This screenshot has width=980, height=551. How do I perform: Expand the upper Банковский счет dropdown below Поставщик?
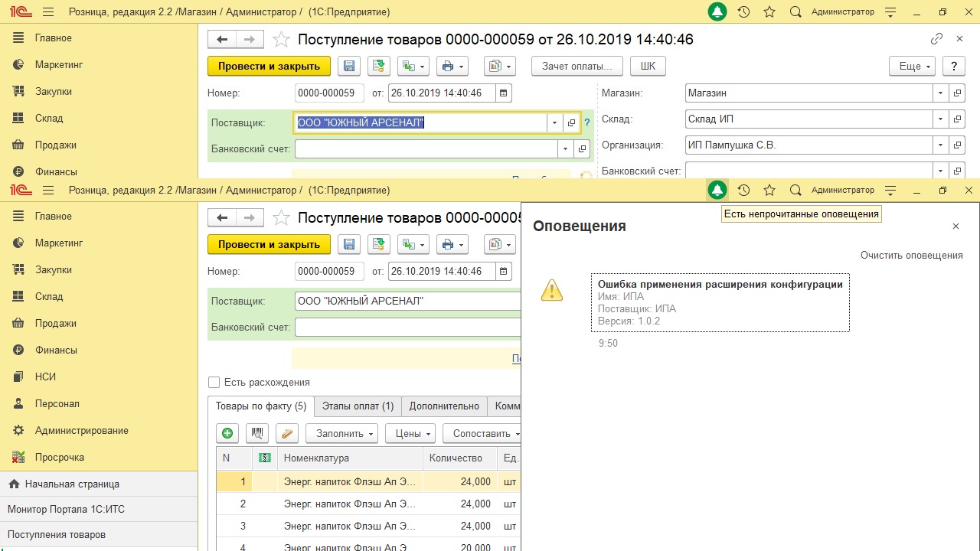[565, 148]
